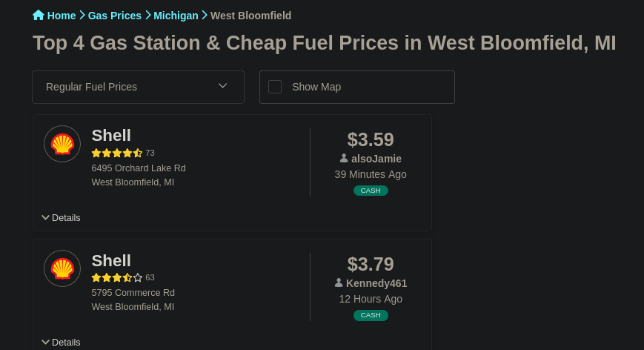Click the Shell logo for Commerce Rd
Image resolution: width=644 pixels, height=350 pixels.
click(x=62, y=268)
